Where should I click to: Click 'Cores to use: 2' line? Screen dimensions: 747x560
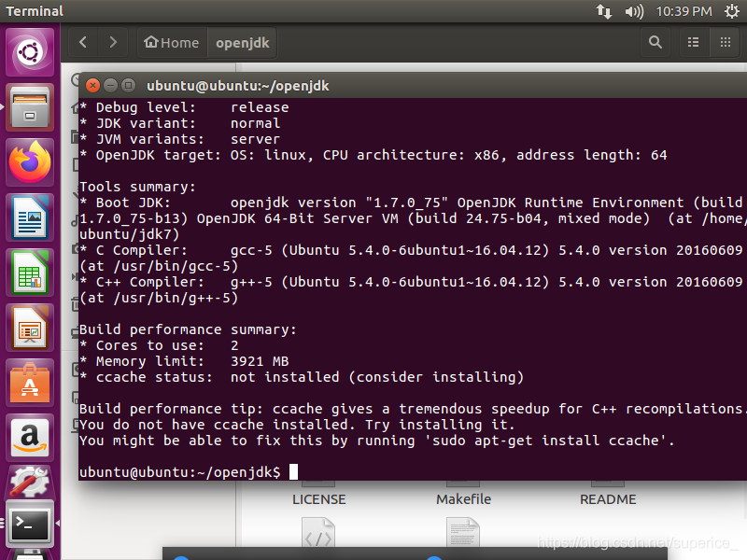(159, 345)
